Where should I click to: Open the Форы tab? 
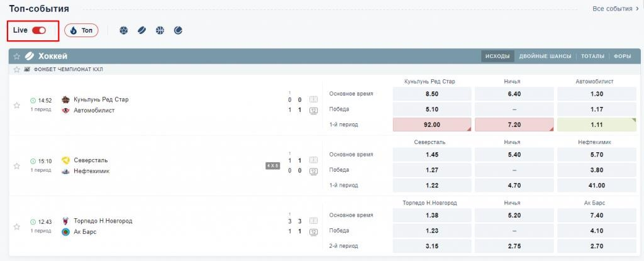click(622, 57)
